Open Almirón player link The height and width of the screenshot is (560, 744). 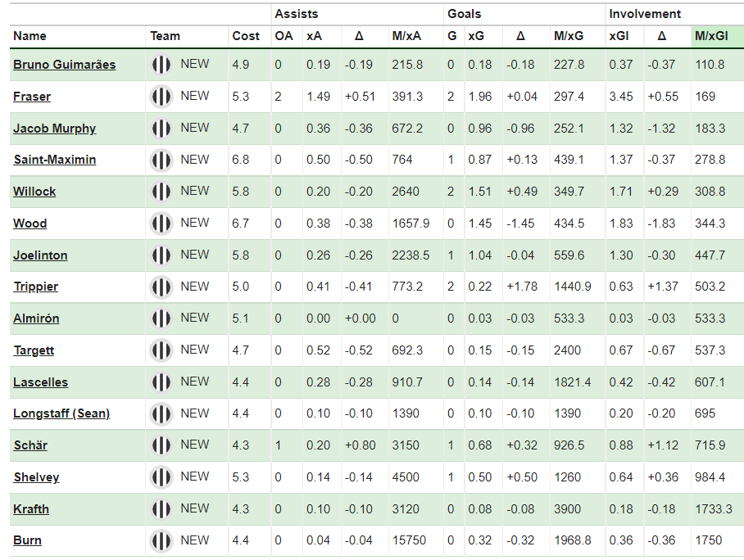click(36, 318)
